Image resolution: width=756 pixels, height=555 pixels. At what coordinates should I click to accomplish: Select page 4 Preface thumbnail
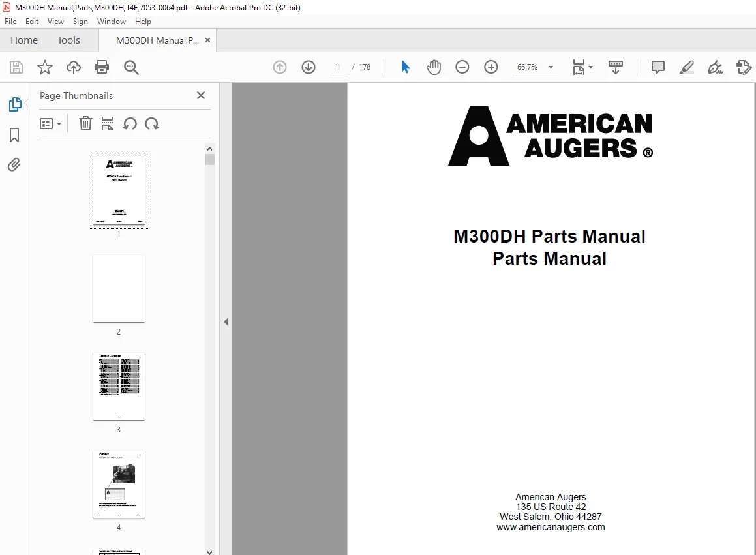click(x=119, y=485)
